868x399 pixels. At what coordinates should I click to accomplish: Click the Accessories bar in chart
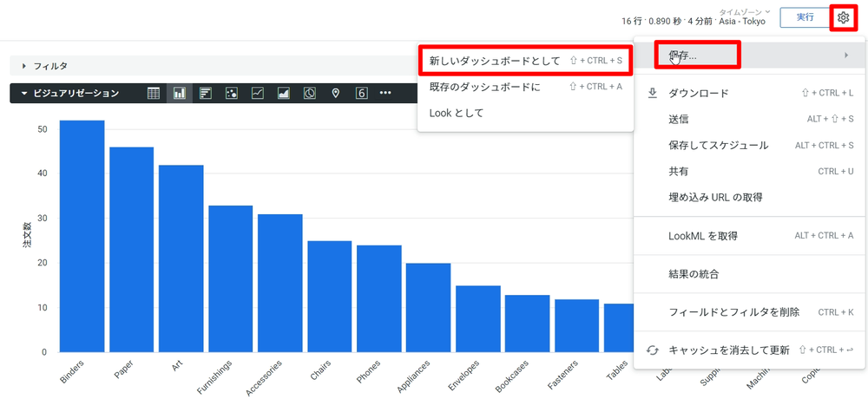(280, 283)
